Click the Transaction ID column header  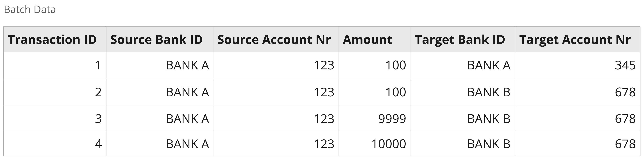pos(52,40)
